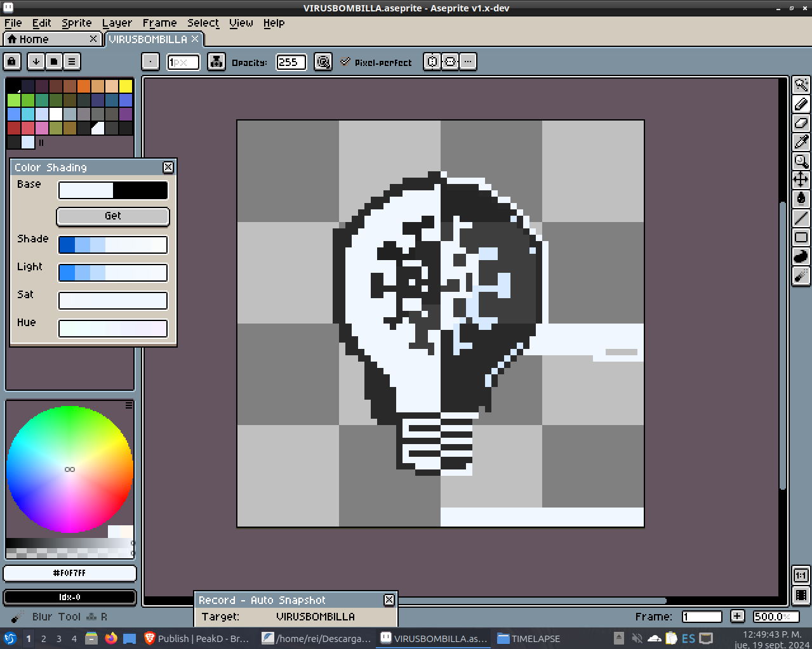812x649 pixels.
Task: Select the Contour blob tool
Action: tap(801, 256)
